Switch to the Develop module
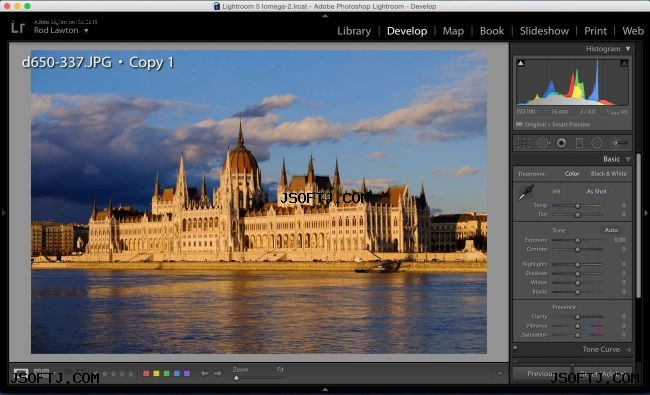This screenshot has width=650, height=395. tap(407, 31)
